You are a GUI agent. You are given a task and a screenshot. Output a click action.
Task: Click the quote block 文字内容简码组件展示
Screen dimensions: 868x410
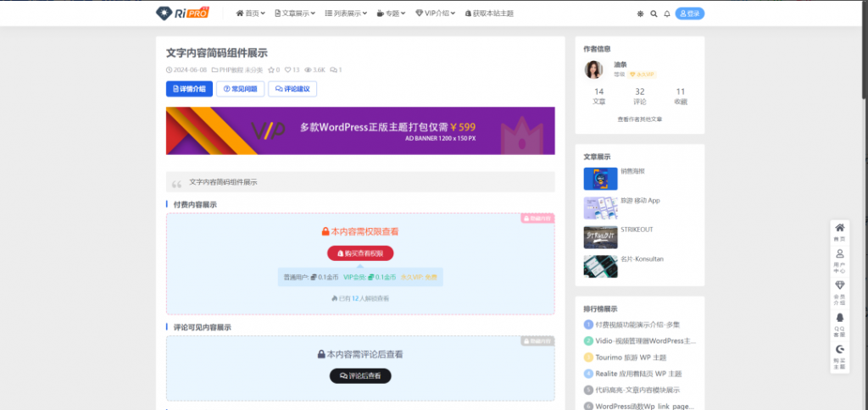(360, 181)
